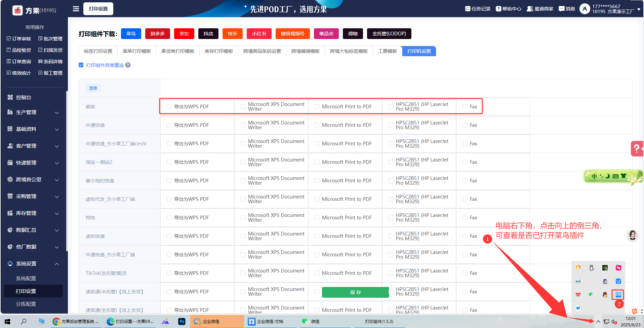Click the customer service avatar icon
The height and width of the screenshot is (328, 644).
point(632,235)
